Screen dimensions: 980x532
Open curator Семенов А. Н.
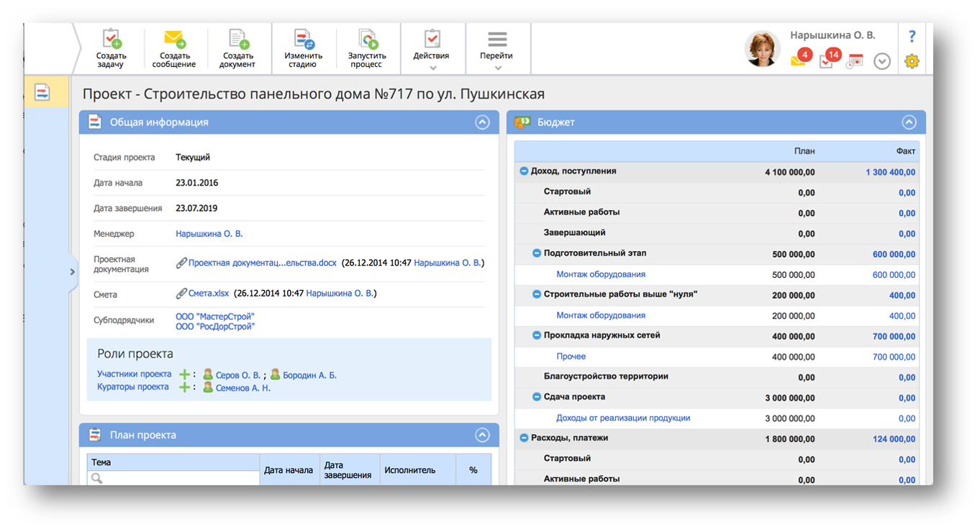(243, 388)
